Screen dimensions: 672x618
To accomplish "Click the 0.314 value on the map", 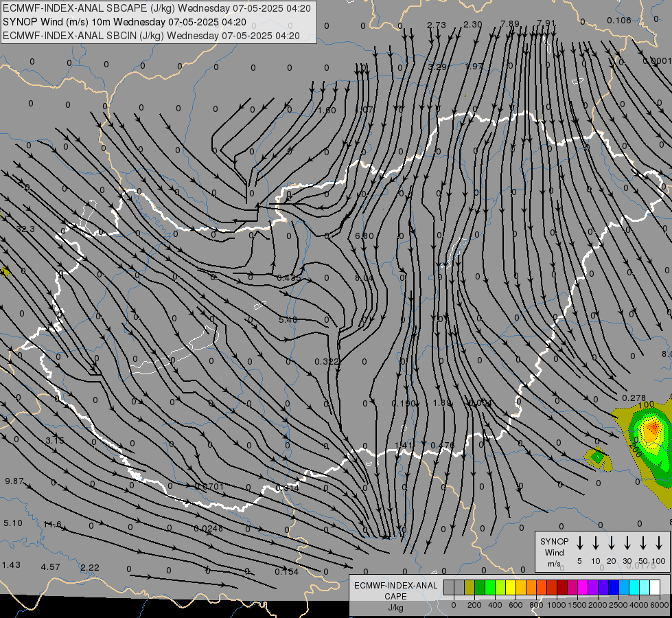I will [x=288, y=488].
